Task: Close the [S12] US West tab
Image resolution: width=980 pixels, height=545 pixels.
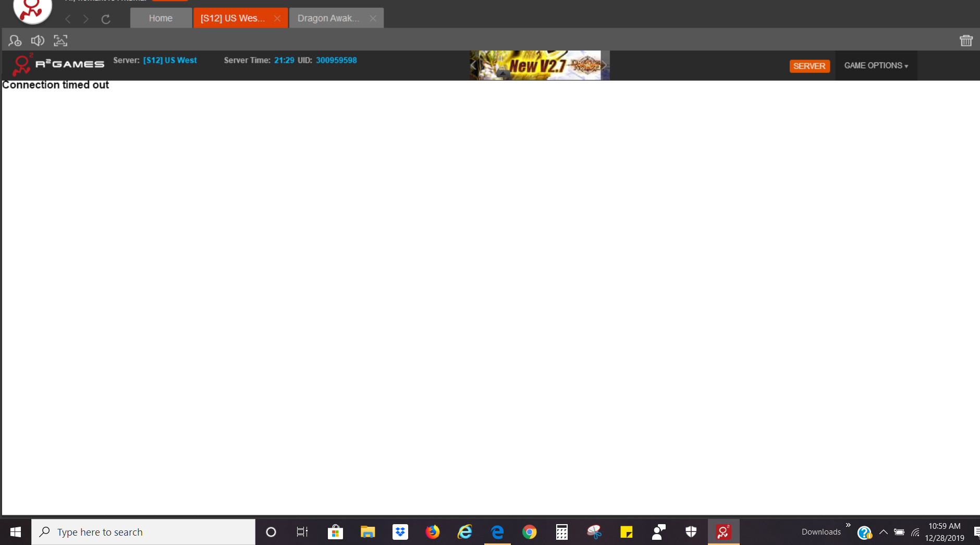Action: (277, 18)
